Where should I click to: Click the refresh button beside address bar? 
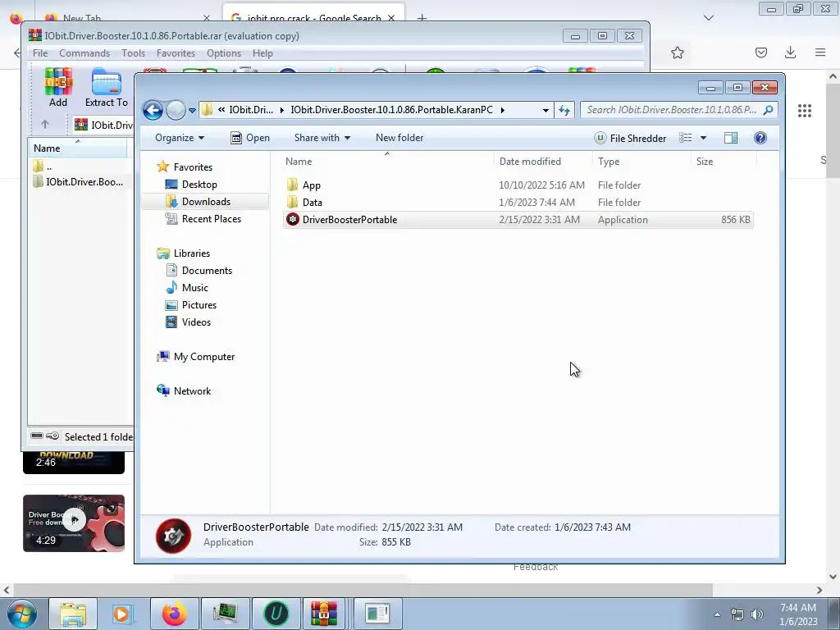(x=564, y=111)
